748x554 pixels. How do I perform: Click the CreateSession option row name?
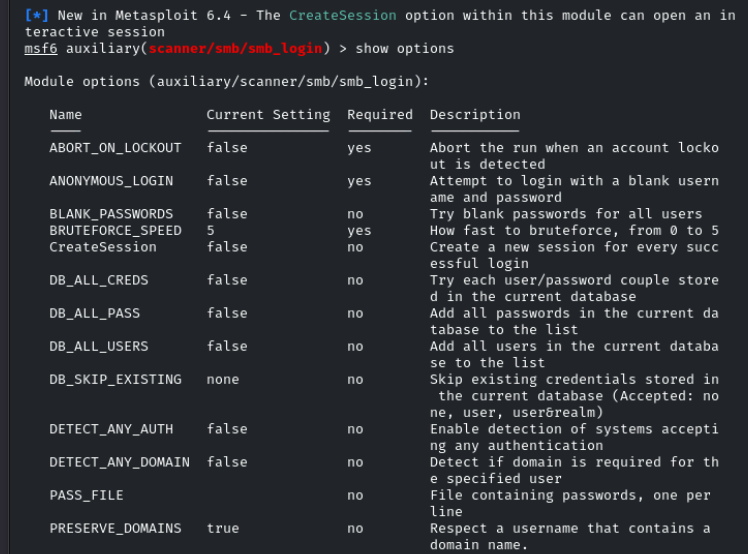point(103,247)
